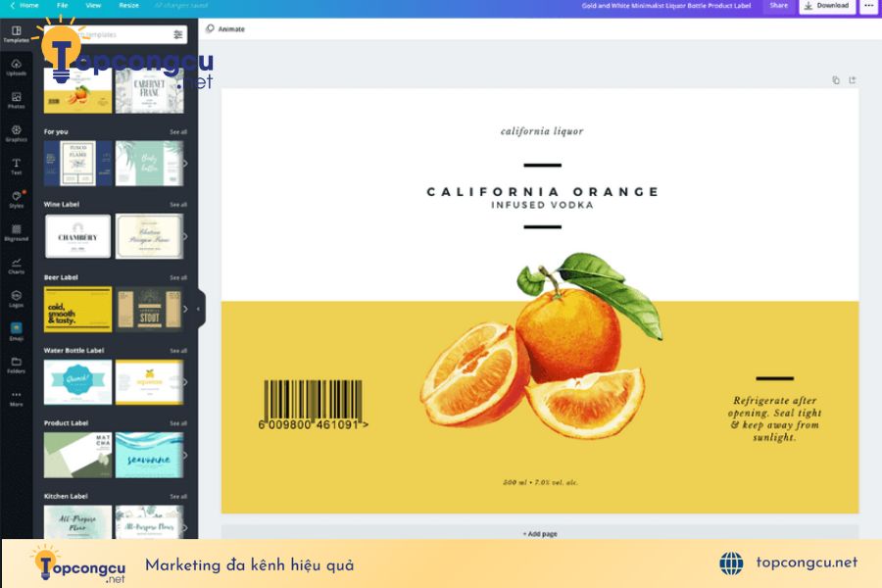The width and height of the screenshot is (882, 588).
Task: Open the Resize menu
Action: tap(128, 5)
